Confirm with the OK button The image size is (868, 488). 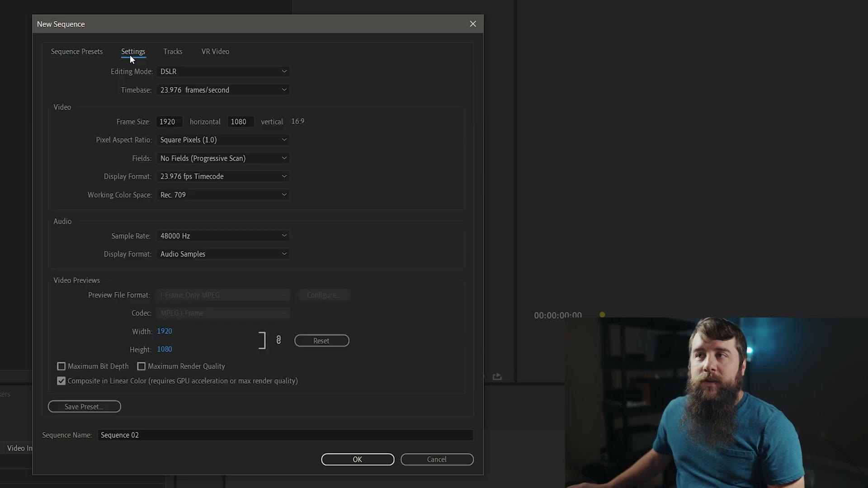point(358,460)
